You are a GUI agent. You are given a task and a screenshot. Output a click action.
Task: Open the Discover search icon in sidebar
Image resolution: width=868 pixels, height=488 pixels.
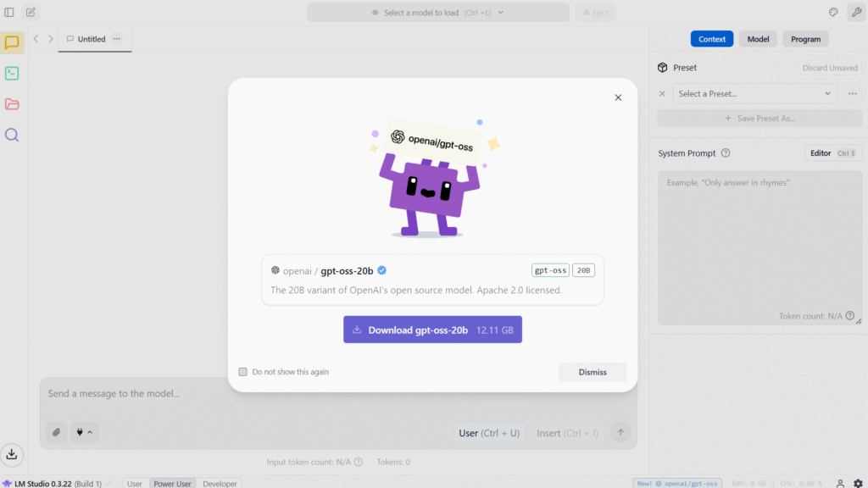12,135
